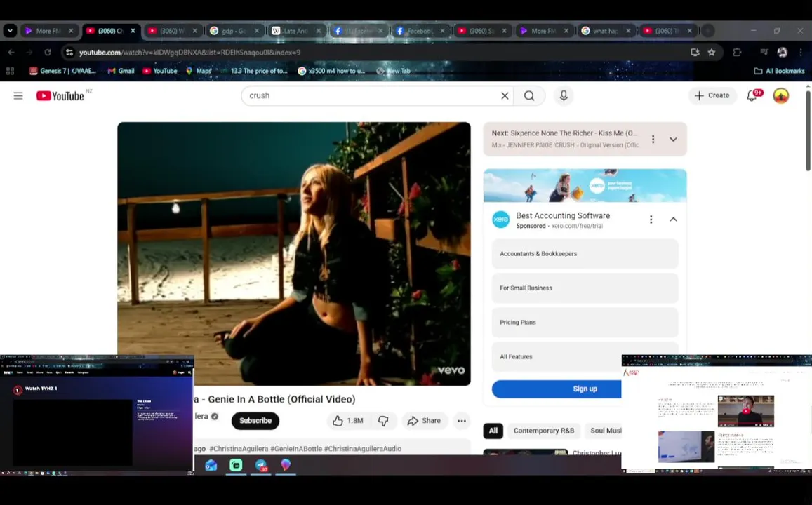812x505 pixels.
Task: Click the Share button
Action: [424, 421]
